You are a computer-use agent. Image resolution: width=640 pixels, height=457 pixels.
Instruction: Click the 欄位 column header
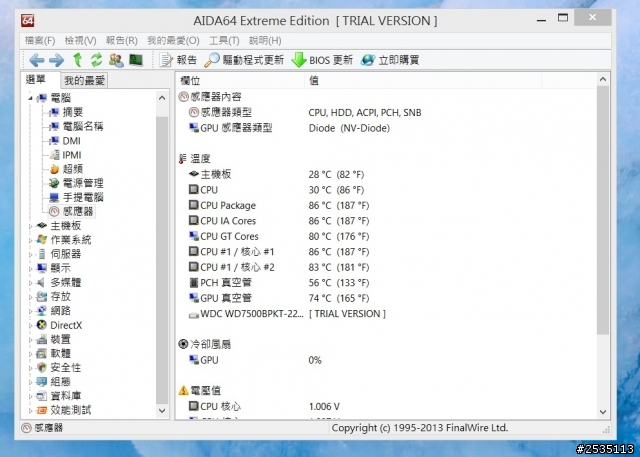(x=240, y=81)
